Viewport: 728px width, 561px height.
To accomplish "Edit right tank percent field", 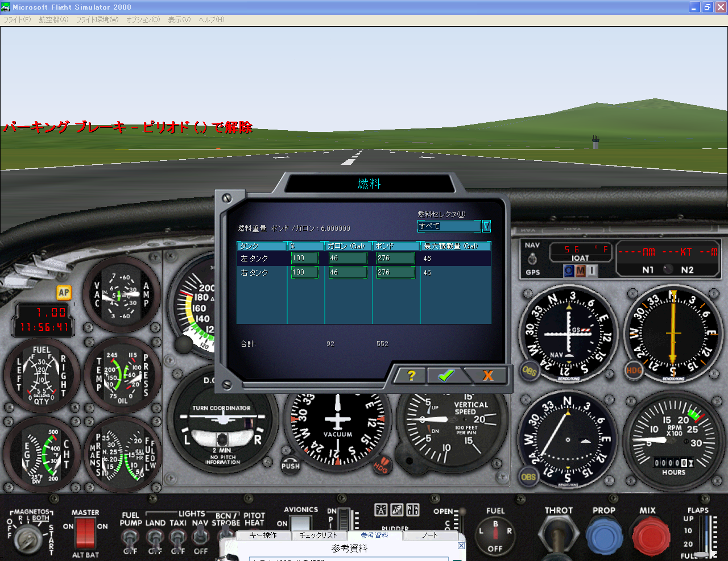I will coord(305,272).
